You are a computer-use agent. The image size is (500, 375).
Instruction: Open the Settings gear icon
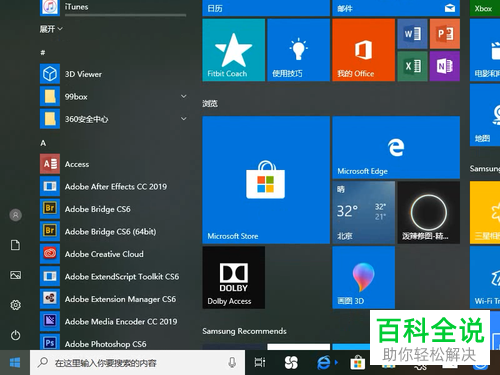click(15, 305)
